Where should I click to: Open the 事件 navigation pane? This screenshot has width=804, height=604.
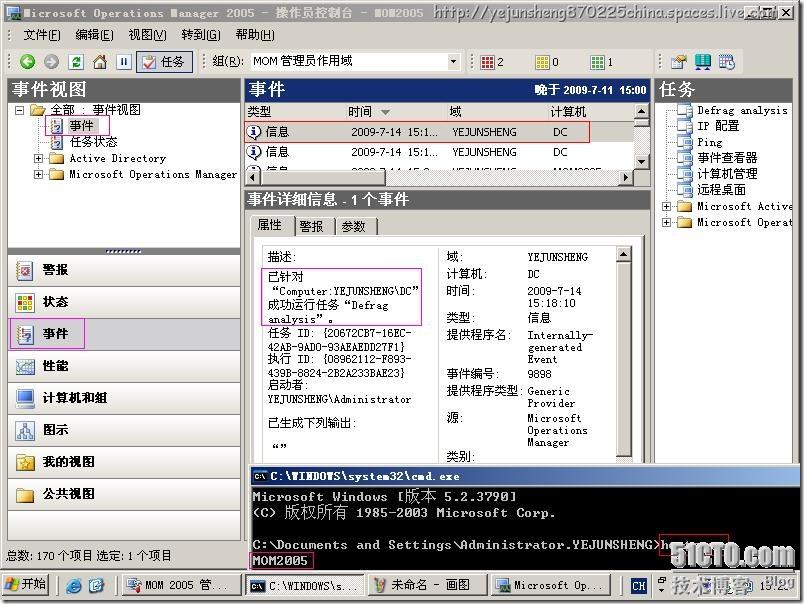tap(124, 334)
